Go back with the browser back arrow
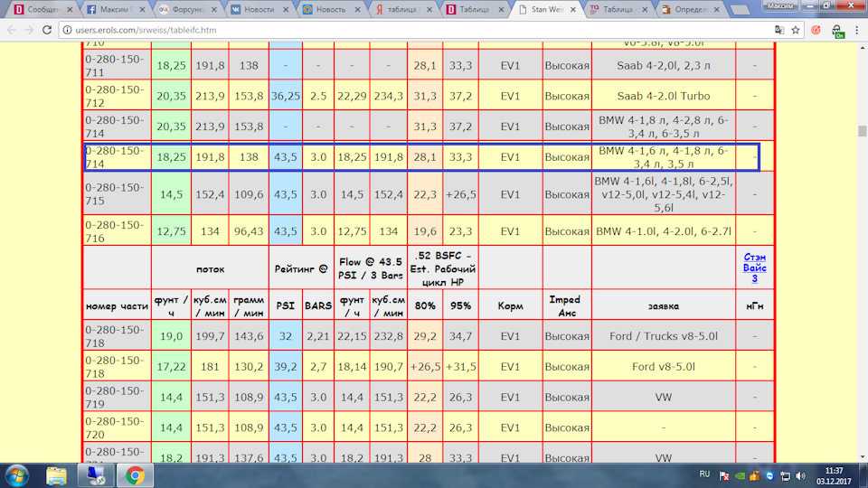Viewport: 868px width, 488px height. pos(12,30)
